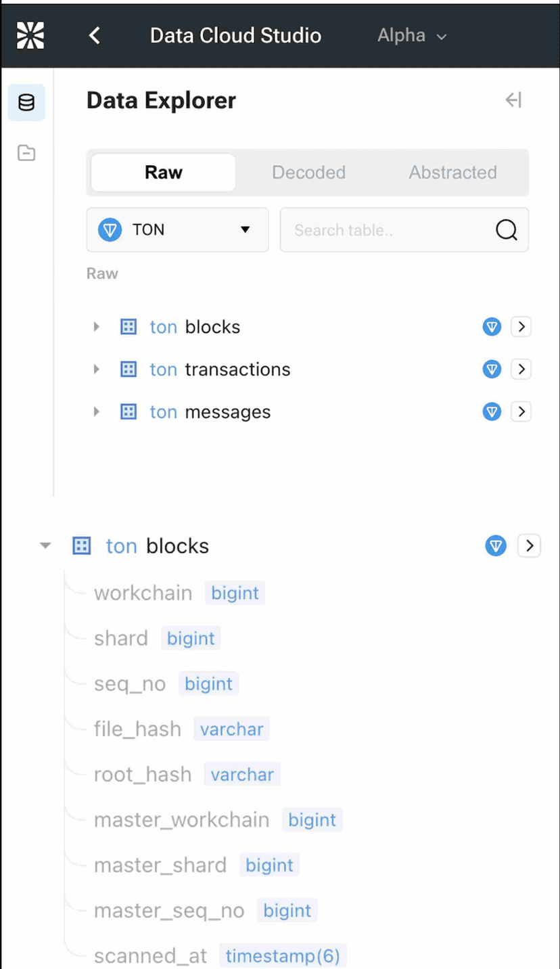The width and height of the screenshot is (560, 969).
Task: Collapse the expanded ton blocks column list
Action: point(45,546)
